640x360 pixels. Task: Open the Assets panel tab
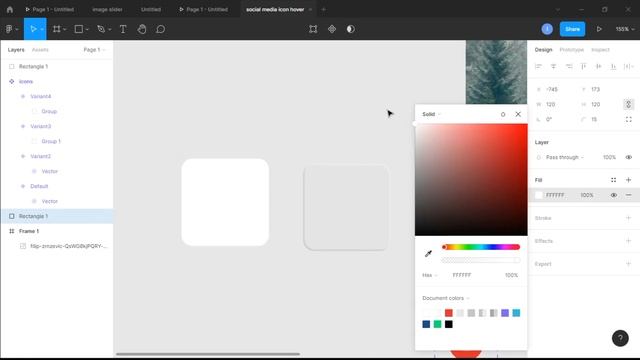click(40, 50)
